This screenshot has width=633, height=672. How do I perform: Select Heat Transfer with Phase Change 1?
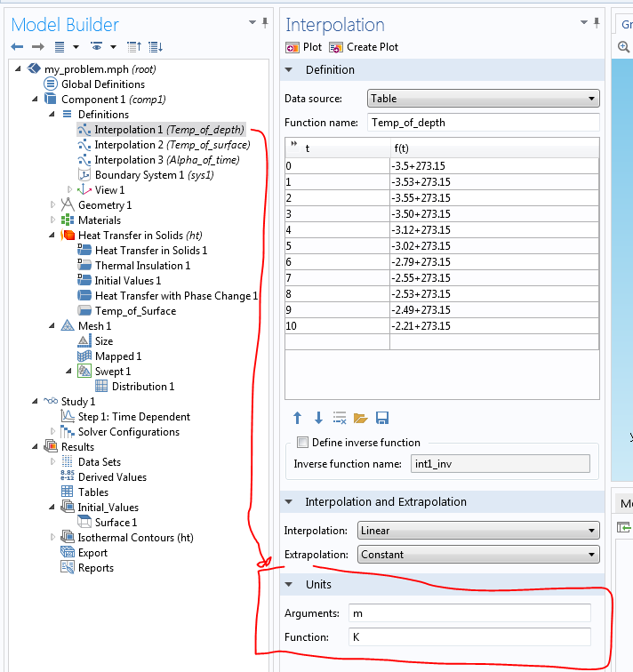[x=176, y=296]
